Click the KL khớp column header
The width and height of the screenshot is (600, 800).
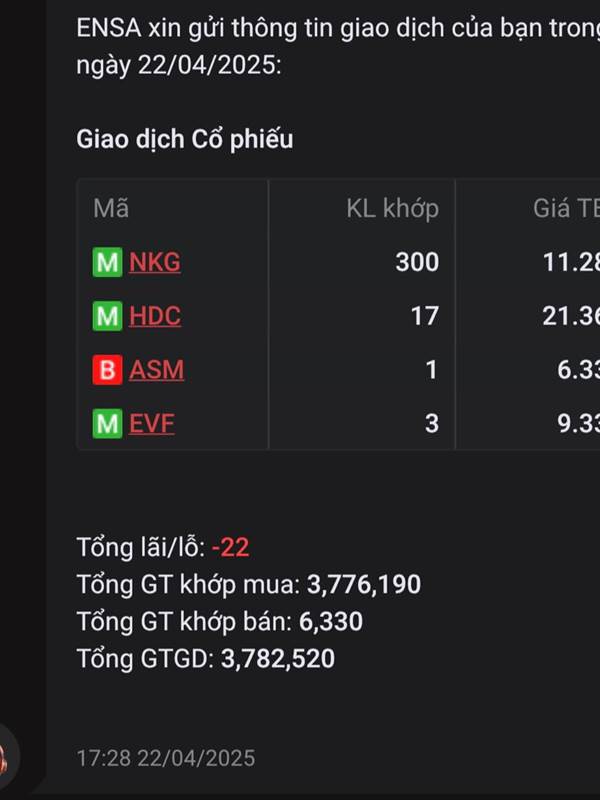tap(392, 208)
